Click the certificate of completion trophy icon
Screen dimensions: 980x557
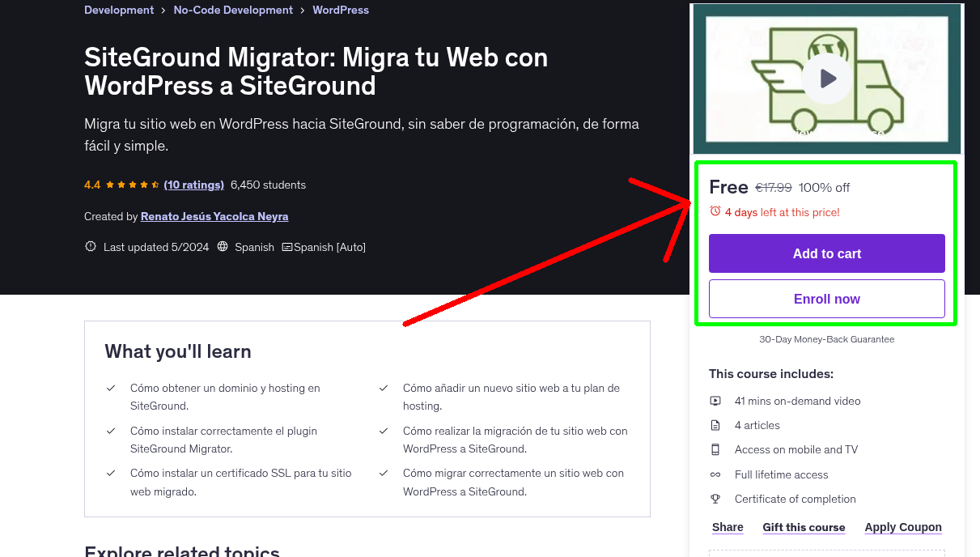click(x=715, y=499)
